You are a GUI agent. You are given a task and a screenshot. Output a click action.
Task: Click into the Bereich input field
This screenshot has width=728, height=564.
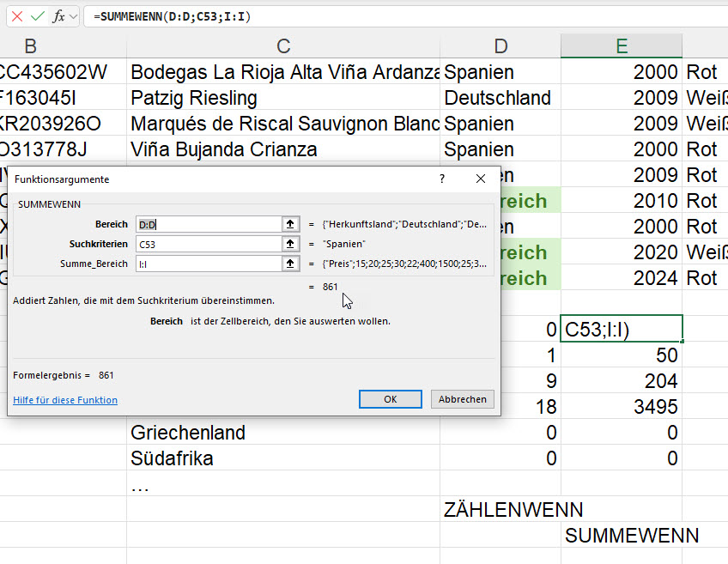point(208,224)
